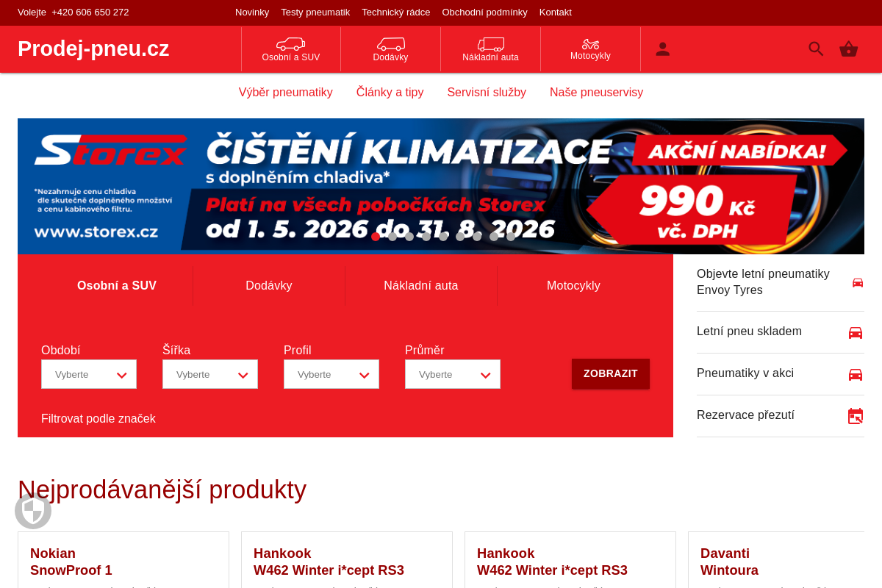Open the privacy shield cookie icon

tap(33, 511)
